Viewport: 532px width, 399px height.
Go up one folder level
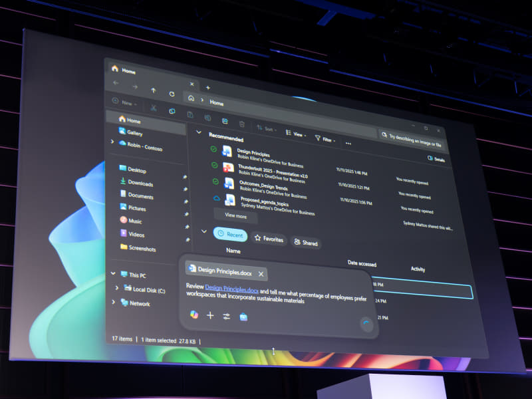154,90
